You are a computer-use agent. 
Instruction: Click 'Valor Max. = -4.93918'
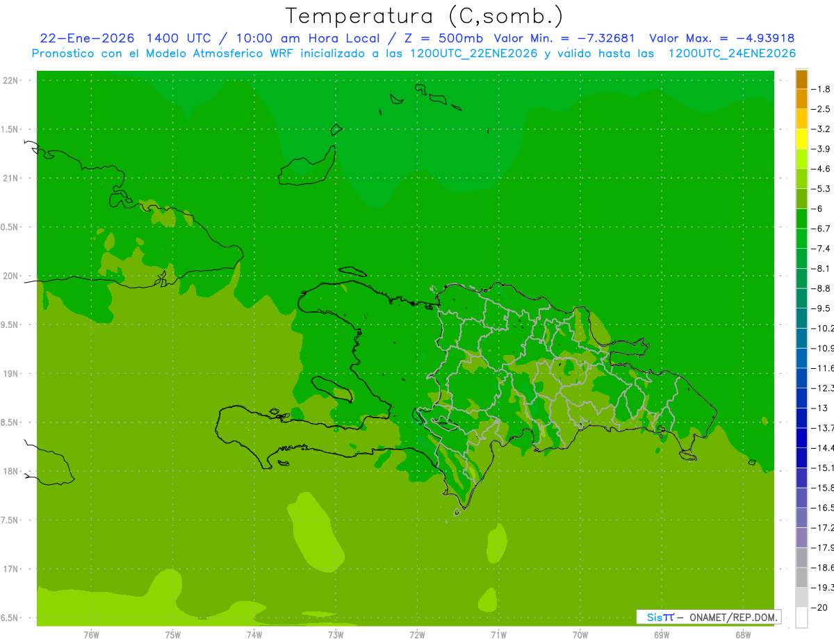(721, 38)
